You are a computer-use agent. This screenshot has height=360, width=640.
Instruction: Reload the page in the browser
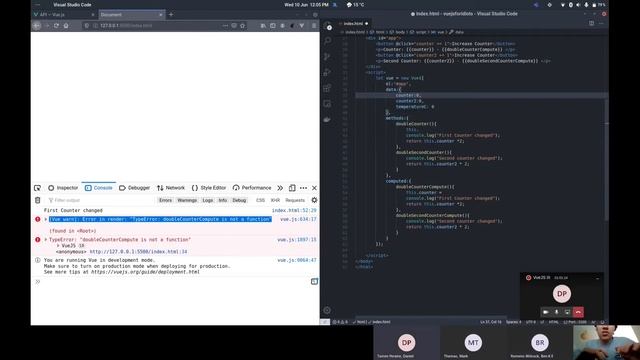[x=56, y=25]
